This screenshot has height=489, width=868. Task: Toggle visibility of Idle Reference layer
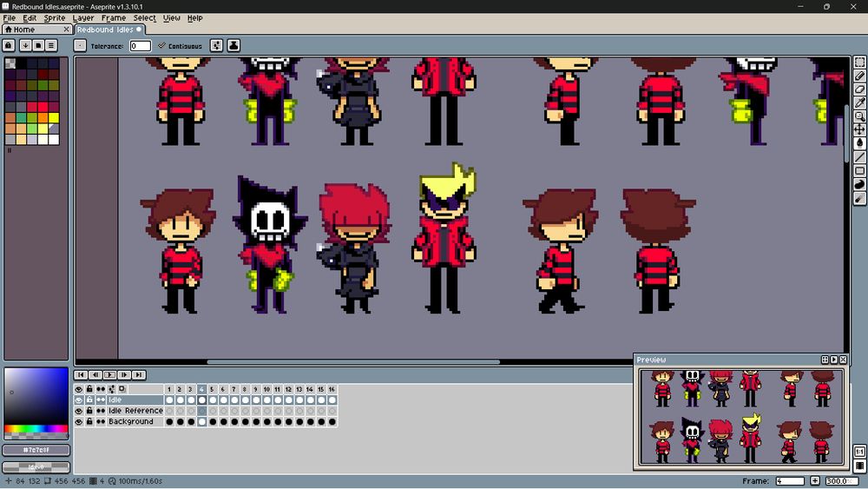point(79,411)
